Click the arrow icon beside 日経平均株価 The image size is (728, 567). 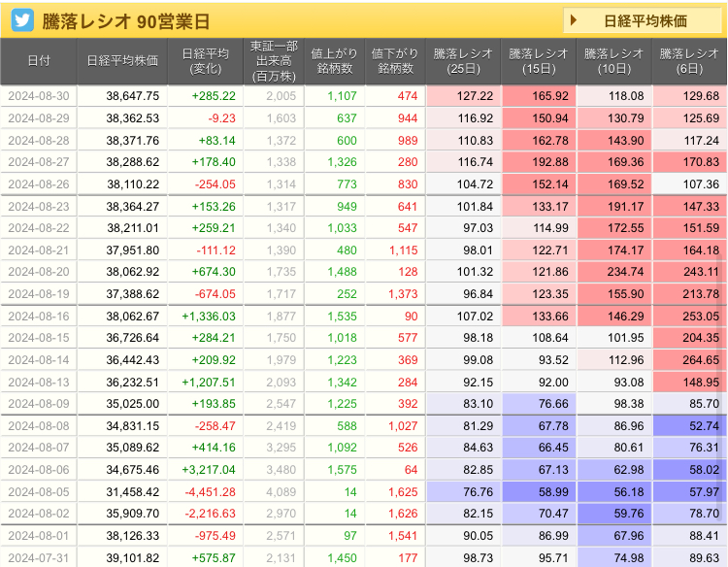point(574,20)
